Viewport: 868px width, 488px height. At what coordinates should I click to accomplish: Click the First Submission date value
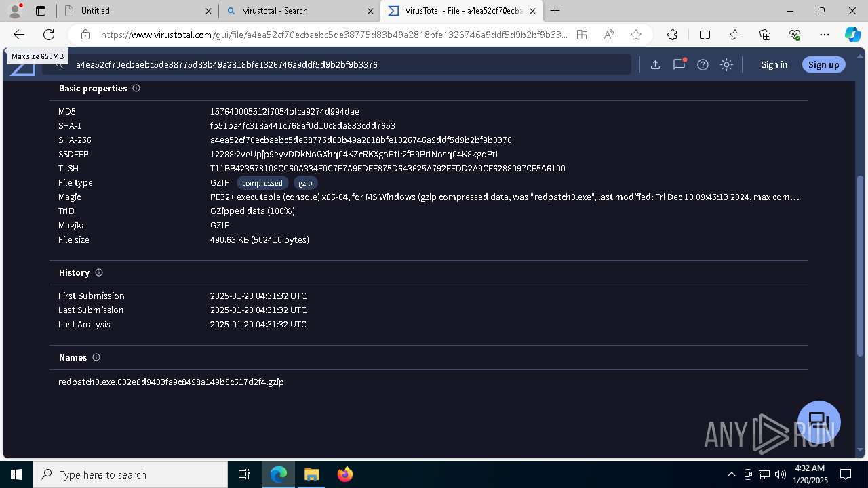258,296
